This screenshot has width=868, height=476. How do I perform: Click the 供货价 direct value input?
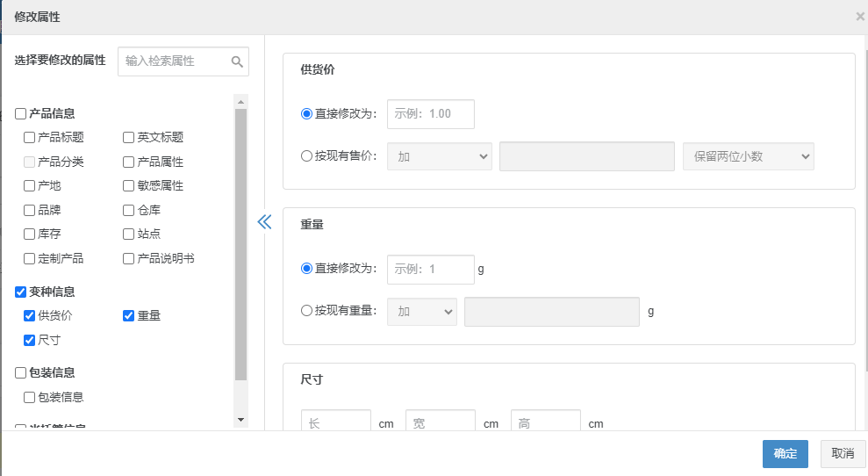pos(430,114)
